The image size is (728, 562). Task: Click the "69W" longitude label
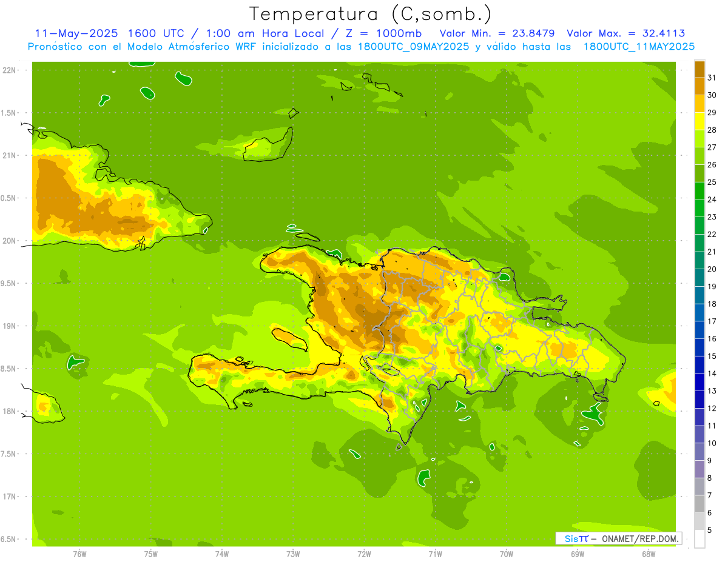[577, 554]
